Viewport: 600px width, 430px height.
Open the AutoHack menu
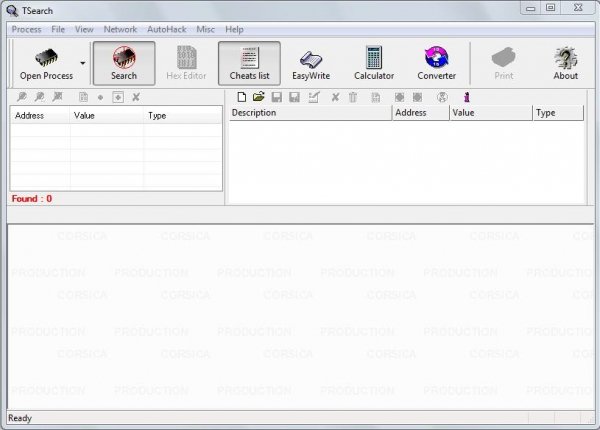(x=167, y=29)
